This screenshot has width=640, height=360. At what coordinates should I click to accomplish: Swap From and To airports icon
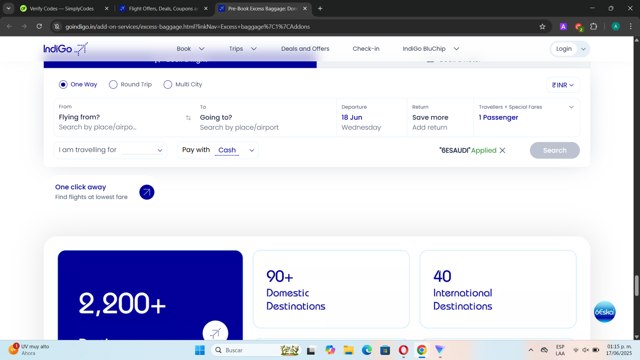(188, 118)
